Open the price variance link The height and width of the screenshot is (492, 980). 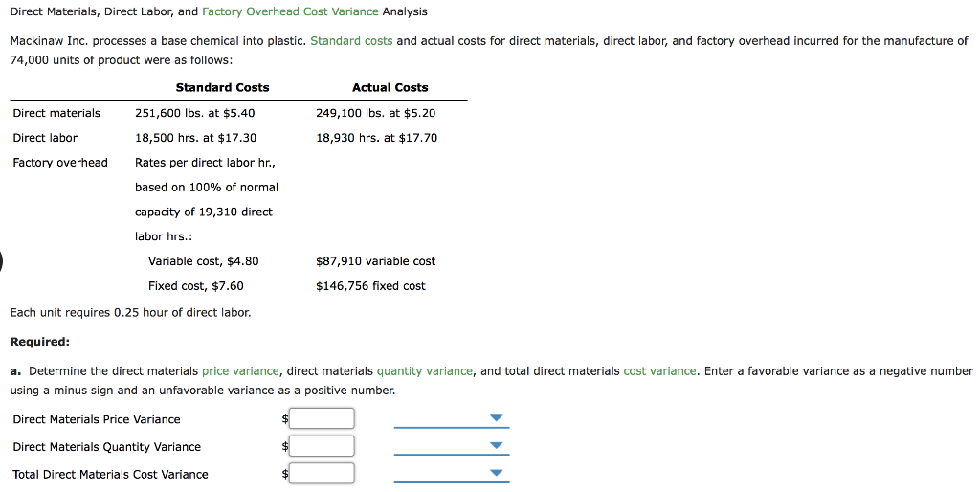[x=240, y=371]
